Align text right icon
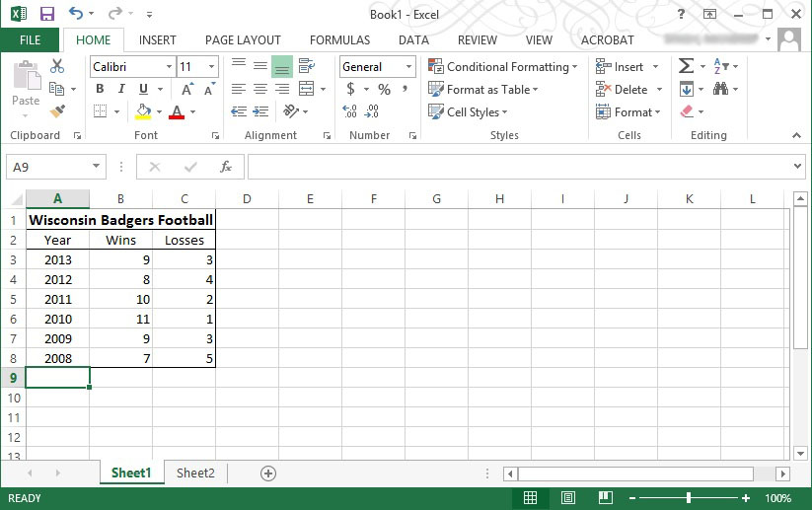812x510 pixels. 282,89
